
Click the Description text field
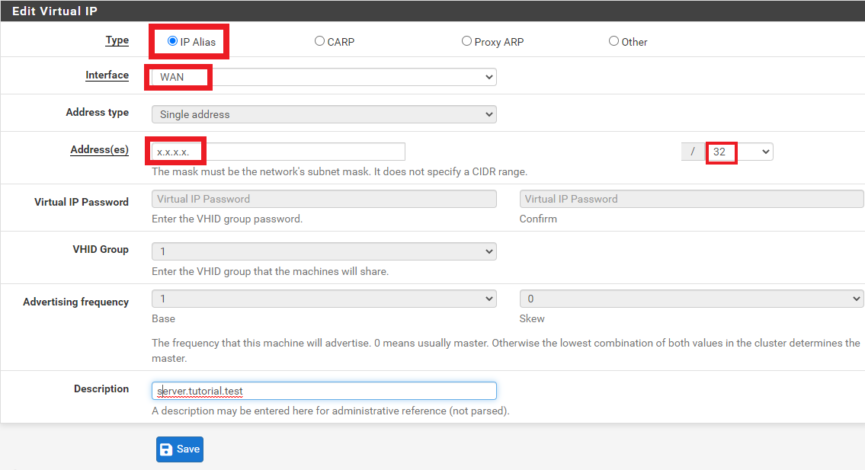[324, 391]
